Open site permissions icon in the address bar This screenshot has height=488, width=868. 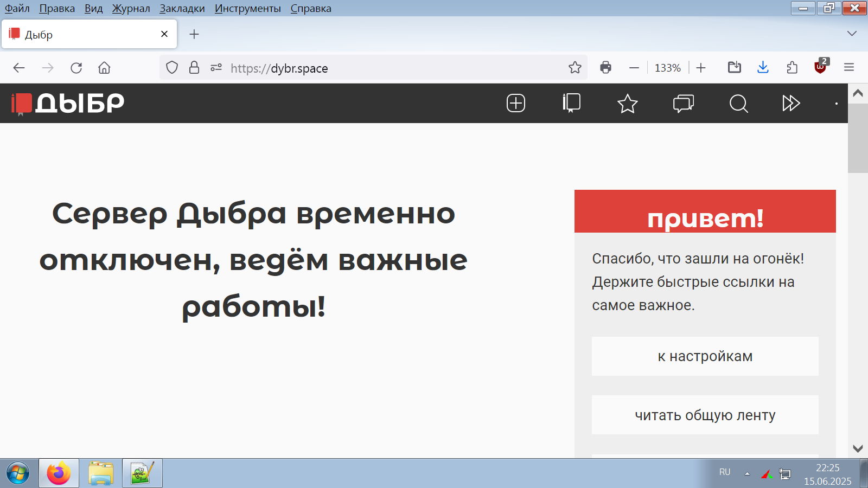[x=216, y=68]
